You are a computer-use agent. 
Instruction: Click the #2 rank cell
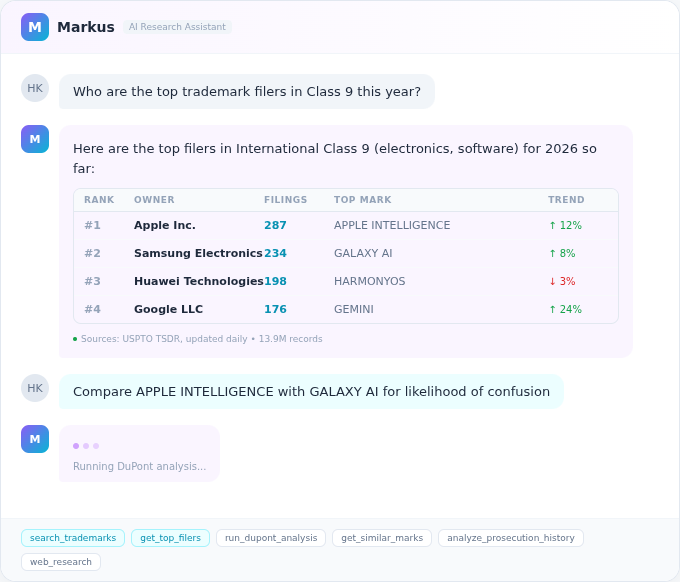click(x=92, y=253)
